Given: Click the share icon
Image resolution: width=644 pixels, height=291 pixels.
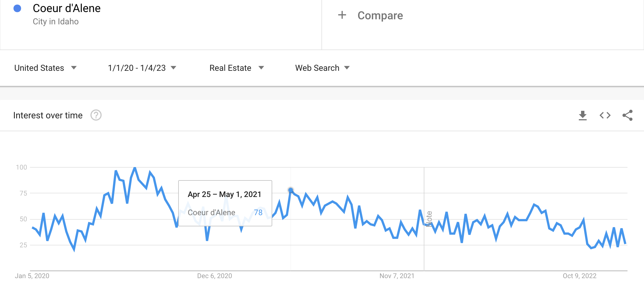Looking at the screenshot, I should (627, 115).
